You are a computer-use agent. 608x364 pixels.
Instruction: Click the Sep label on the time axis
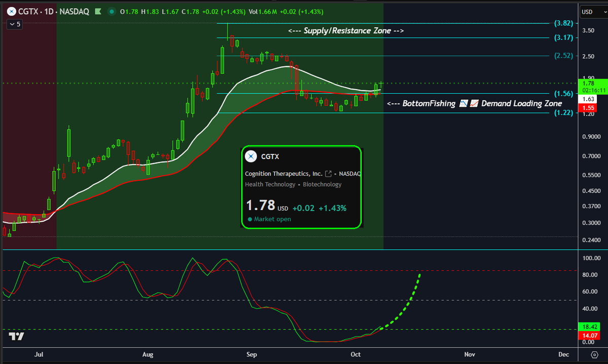(251, 355)
